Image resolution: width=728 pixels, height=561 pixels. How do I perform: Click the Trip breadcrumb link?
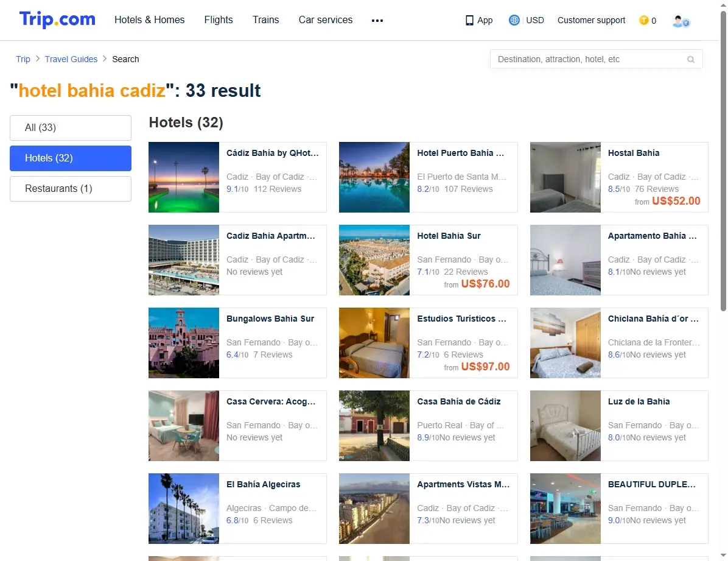(23, 59)
